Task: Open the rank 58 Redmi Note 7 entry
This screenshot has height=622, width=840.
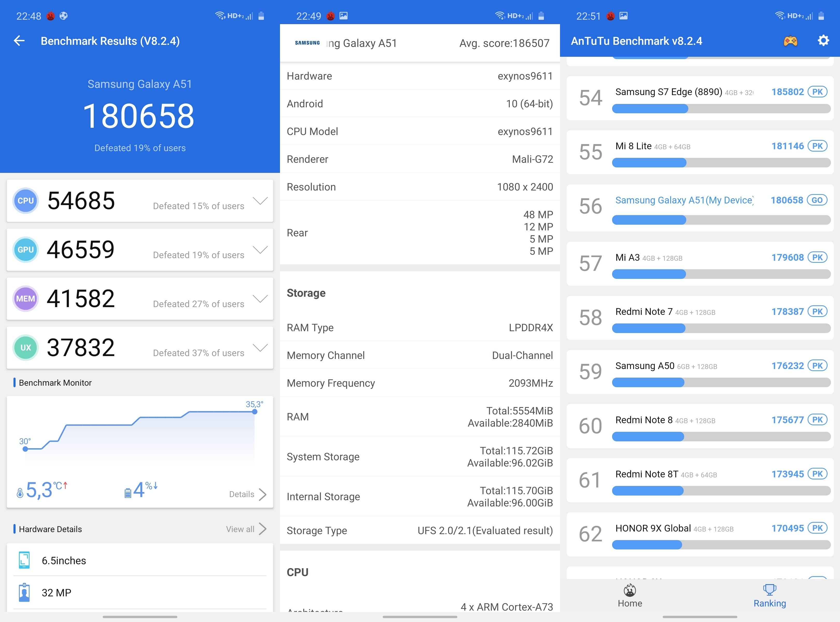Action: coord(700,318)
